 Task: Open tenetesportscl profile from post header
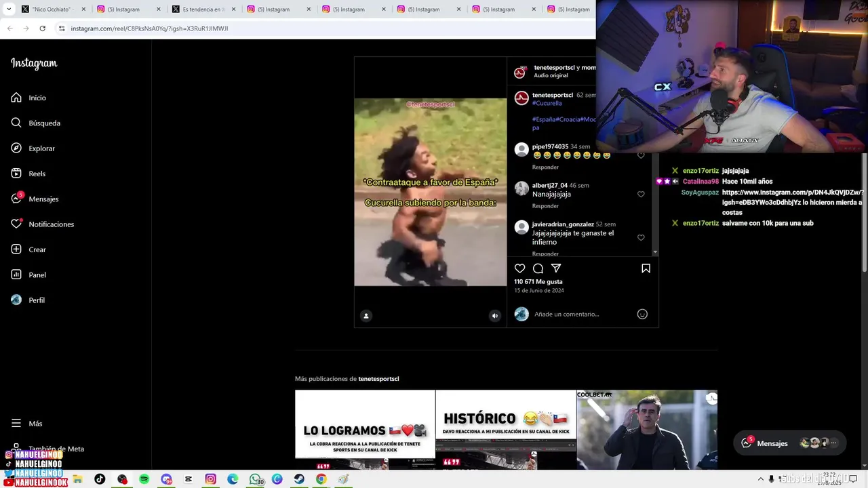(x=554, y=68)
